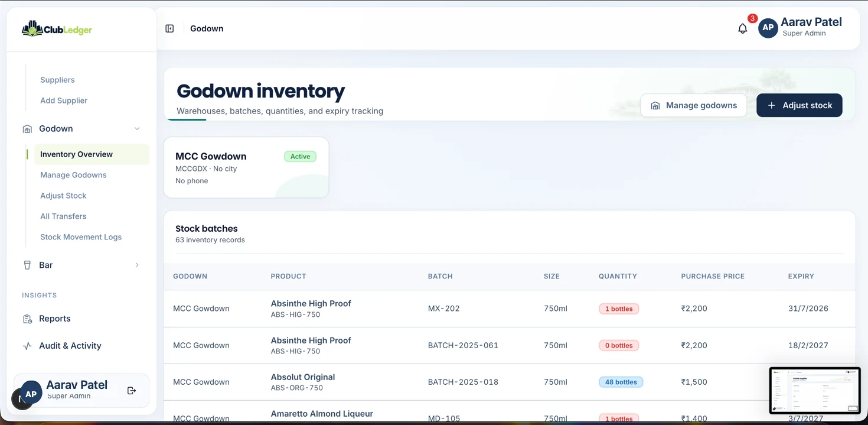The width and height of the screenshot is (868, 425).
Task: Click the EXPIRY column header
Action: click(801, 276)
